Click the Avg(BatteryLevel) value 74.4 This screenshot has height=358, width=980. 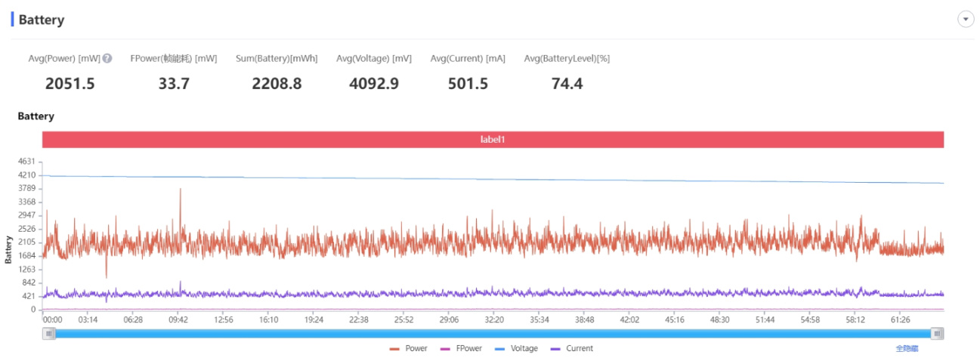tap(567, 84)
